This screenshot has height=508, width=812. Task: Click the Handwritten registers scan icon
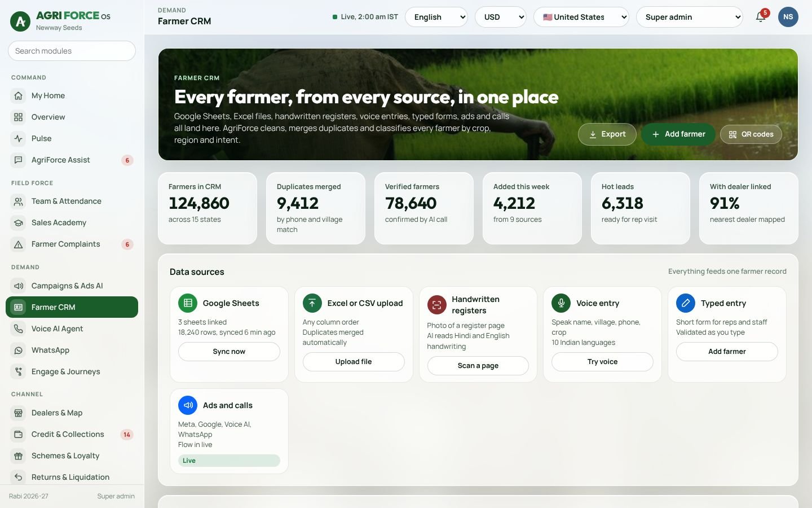(x=436, y=305)
